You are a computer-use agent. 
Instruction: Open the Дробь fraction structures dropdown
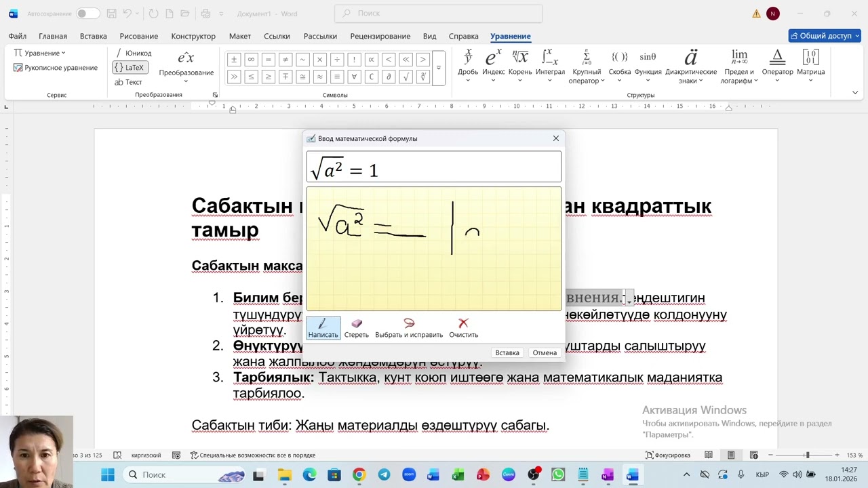click(x=468, y=66)
